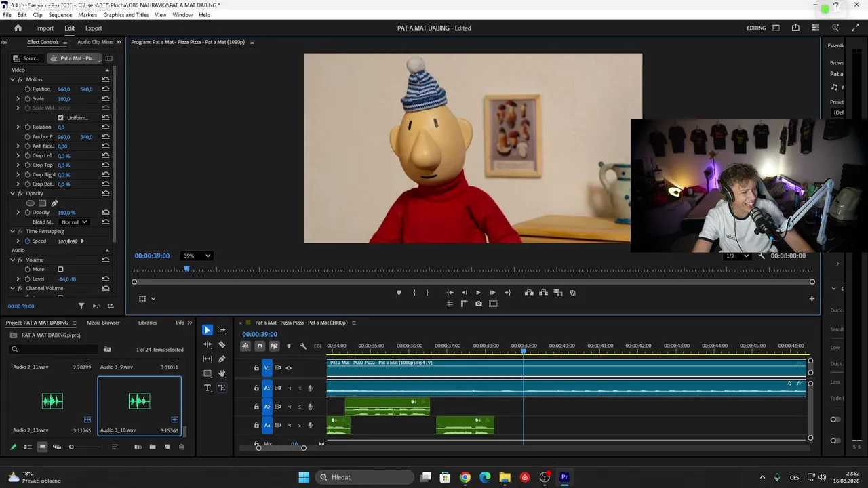Collapse the Motion effect section
The height and width of the screenshot is (488, 868).
[12, 80]
